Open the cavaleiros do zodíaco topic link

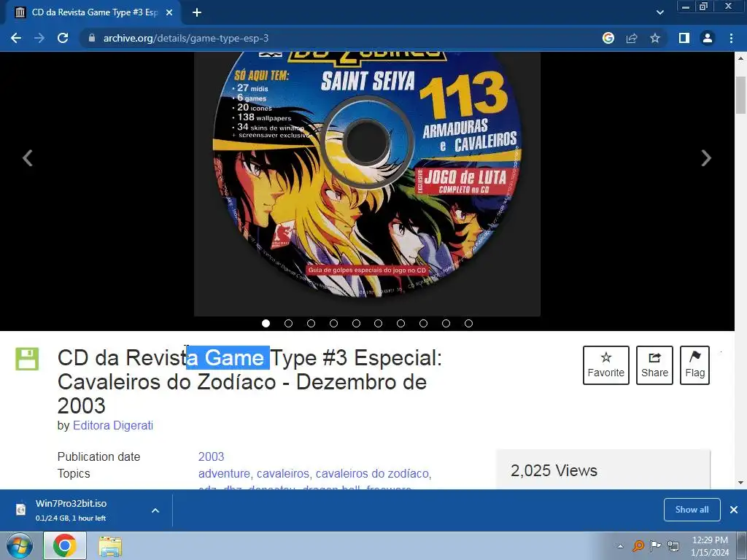[x=372, y=474]
